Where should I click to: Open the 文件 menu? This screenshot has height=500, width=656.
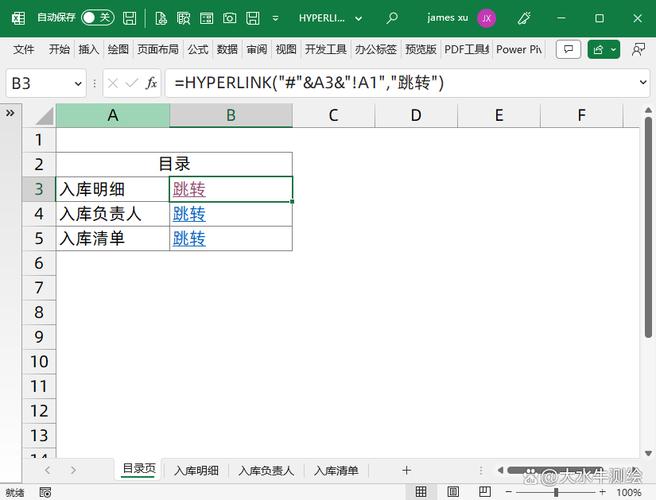click(23, 49)
